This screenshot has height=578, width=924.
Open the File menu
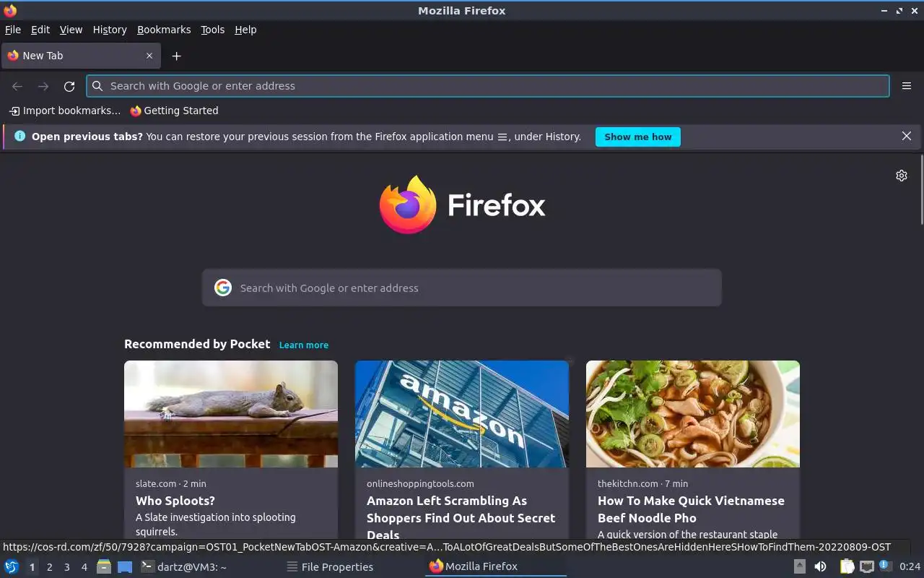(x=13, y=30)
